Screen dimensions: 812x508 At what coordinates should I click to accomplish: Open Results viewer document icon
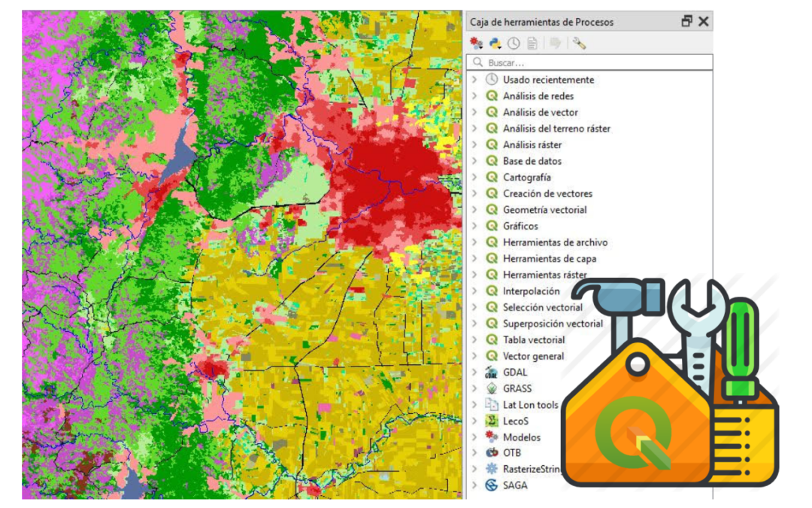tap(532, 43)
